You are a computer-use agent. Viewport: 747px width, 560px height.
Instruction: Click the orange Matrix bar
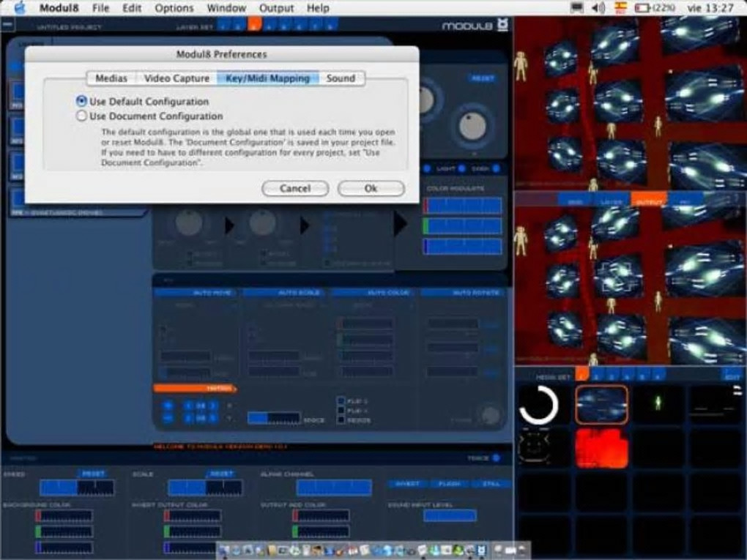195,389
